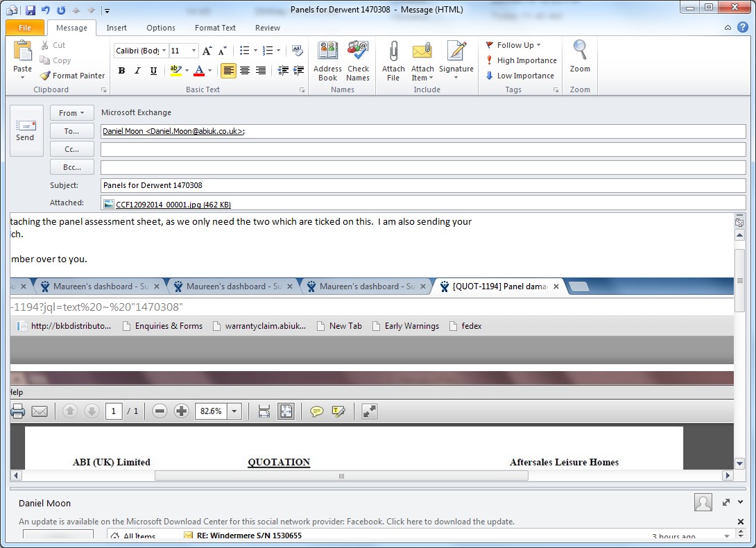Open the font color dropdown arrow

pos(209,71)
